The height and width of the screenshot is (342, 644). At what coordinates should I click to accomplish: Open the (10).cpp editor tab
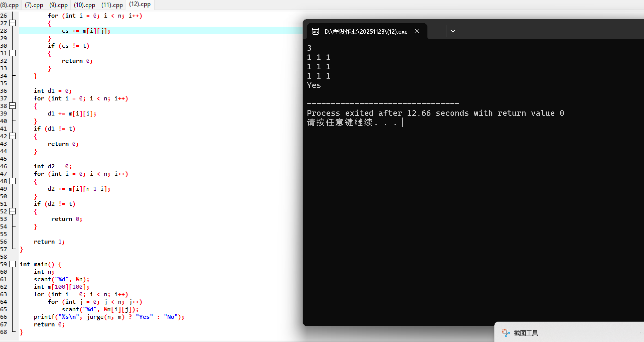click(85, 5)
